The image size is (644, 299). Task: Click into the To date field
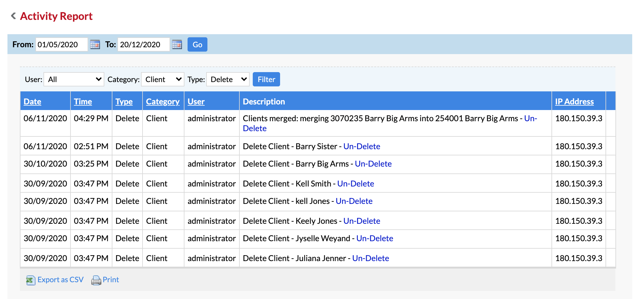coord(144,44)
